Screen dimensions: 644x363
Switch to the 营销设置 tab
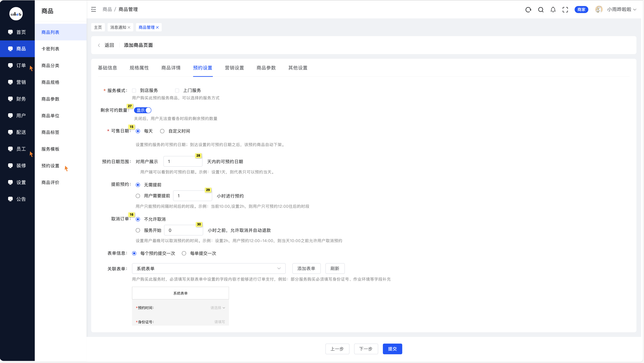pos(234,68)
